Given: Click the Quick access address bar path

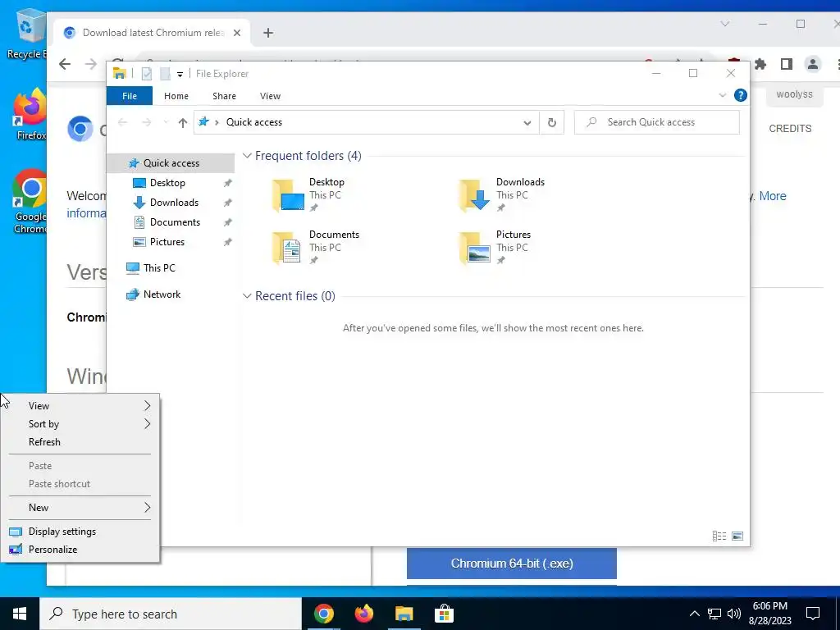Looking at the screenshot, I should pyautogui.click(x=254, y=122).
